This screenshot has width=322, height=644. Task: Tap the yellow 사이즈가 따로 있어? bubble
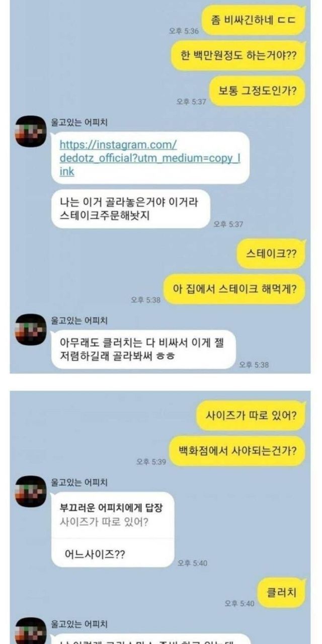251,416
